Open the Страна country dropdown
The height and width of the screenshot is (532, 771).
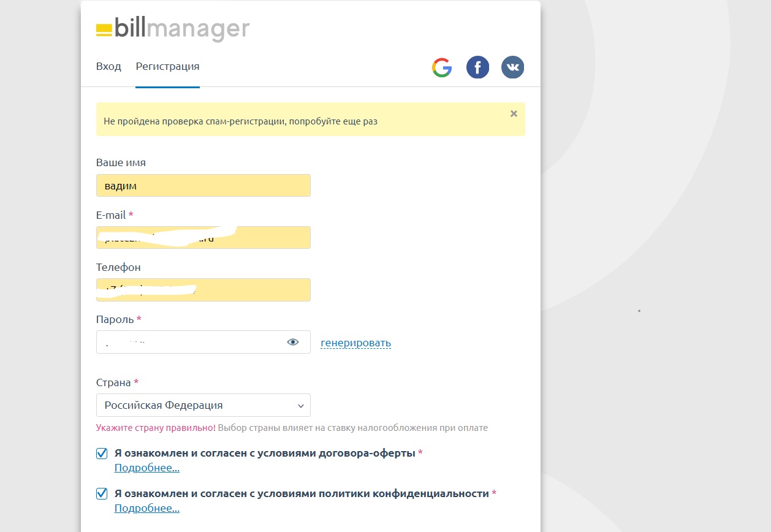click(x=203, y=405)
